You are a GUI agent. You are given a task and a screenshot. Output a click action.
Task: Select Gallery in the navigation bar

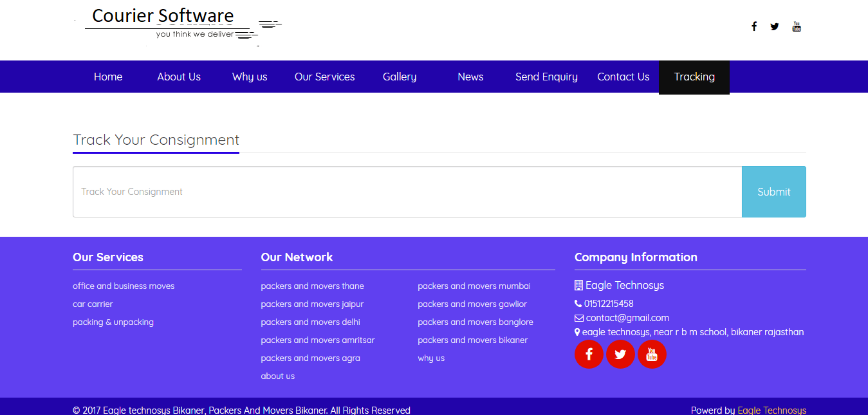[400, 77]
